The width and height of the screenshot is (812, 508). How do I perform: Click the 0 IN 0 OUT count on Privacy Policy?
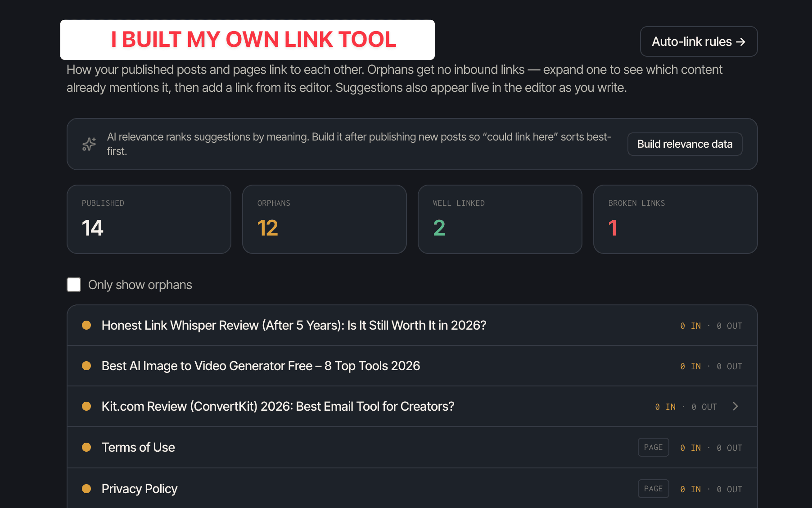pyautogui.click(x=711, y=489)
